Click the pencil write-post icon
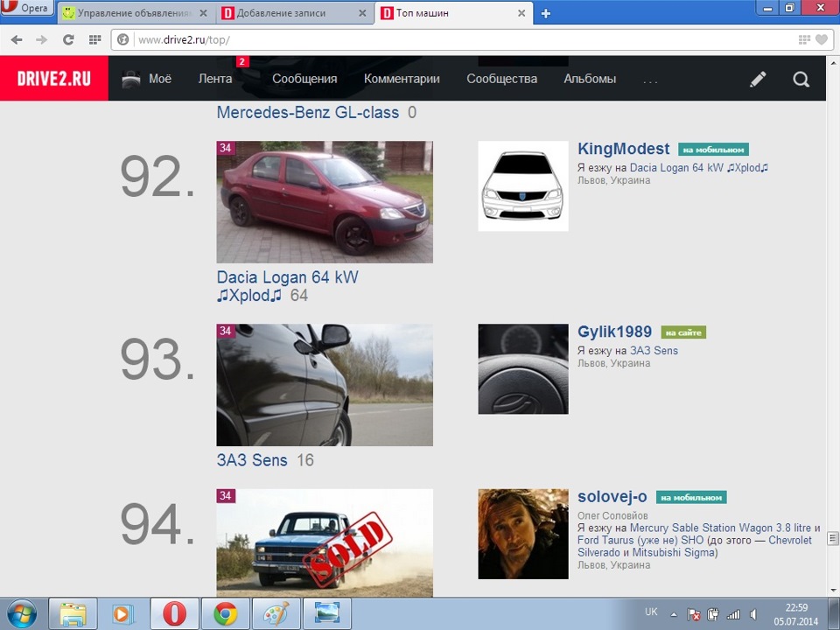The width and height of the screenshot is (840, 630). click(758, 80)
